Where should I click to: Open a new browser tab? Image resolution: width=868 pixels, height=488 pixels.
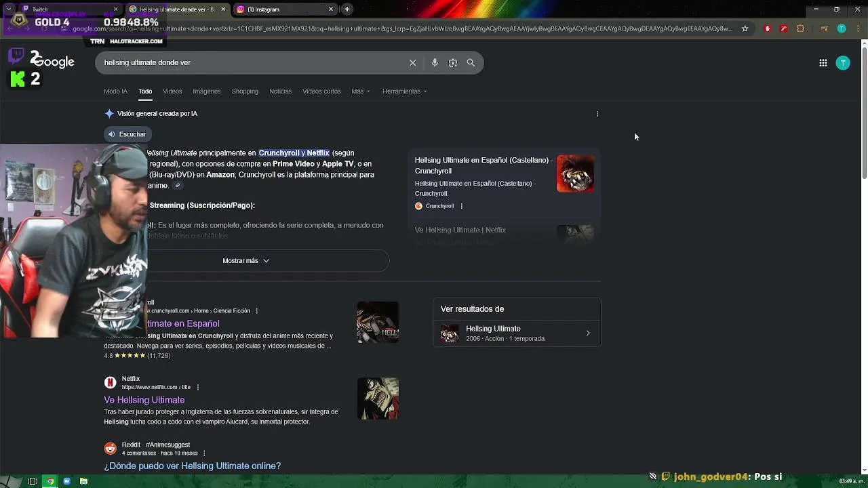coord(347,9)
